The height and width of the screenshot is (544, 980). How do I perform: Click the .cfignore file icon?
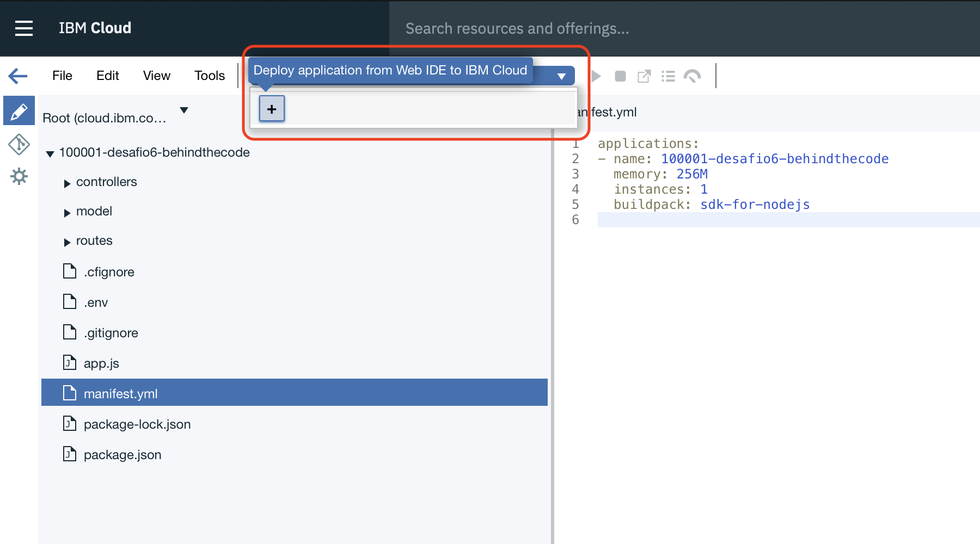[x=70, y=271]
